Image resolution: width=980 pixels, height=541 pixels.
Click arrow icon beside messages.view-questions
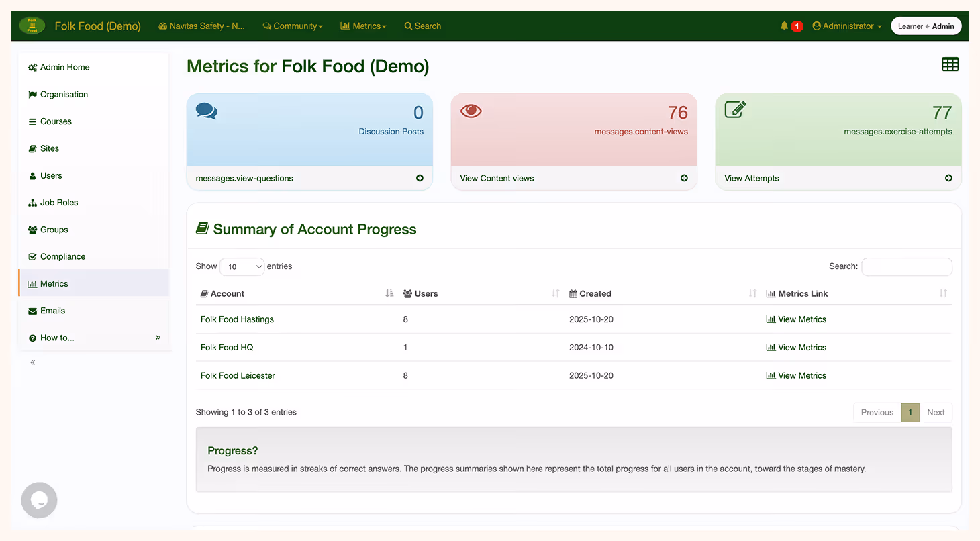pyautogui.click(x=420, y=178)
